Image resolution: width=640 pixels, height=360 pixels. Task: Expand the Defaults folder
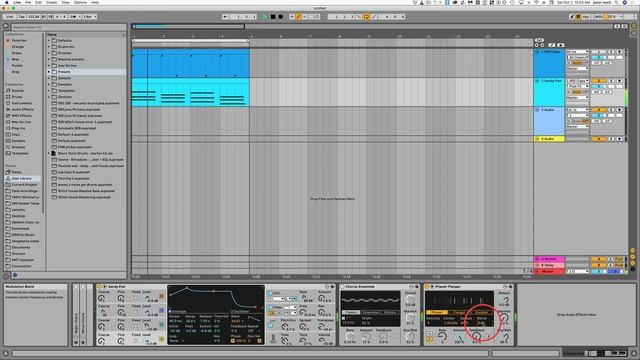[x=49, y=40]
